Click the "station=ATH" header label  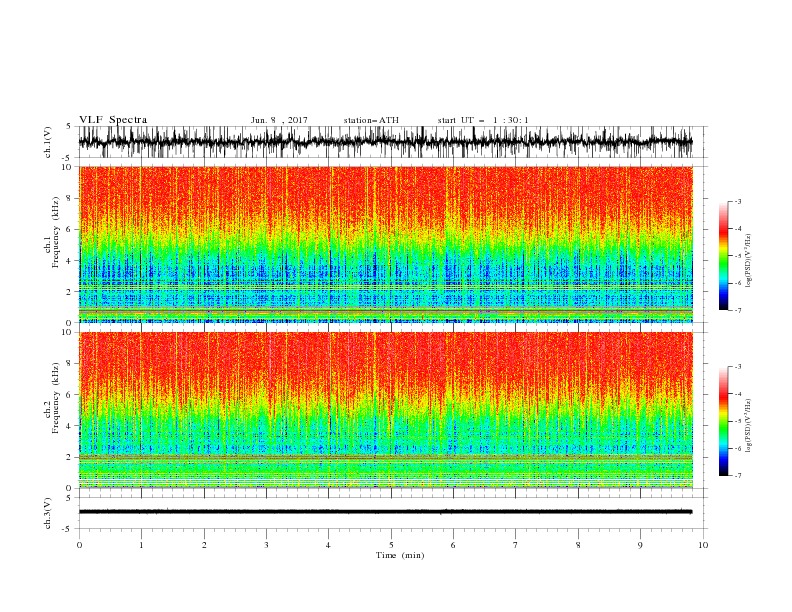click(371, 120)
